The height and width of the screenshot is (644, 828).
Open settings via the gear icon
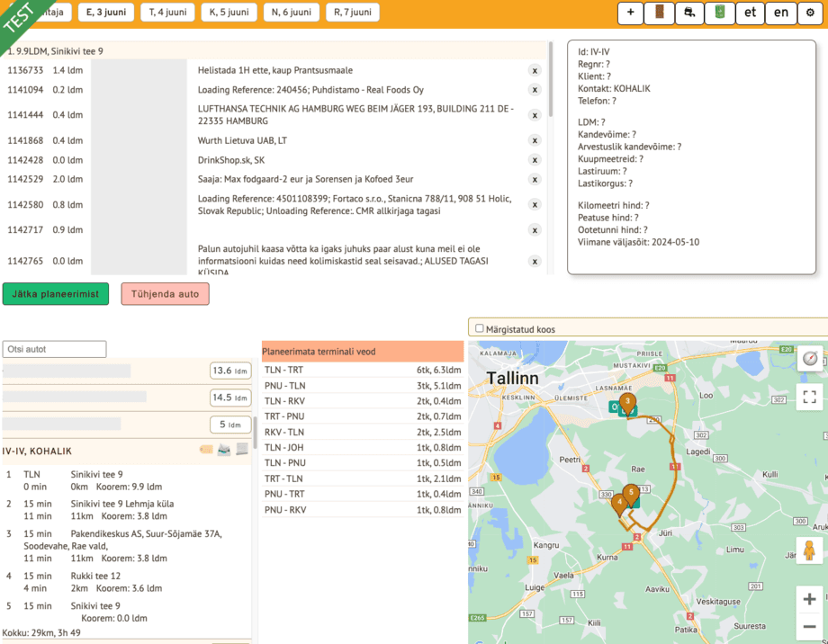click(x=810, y=13)
